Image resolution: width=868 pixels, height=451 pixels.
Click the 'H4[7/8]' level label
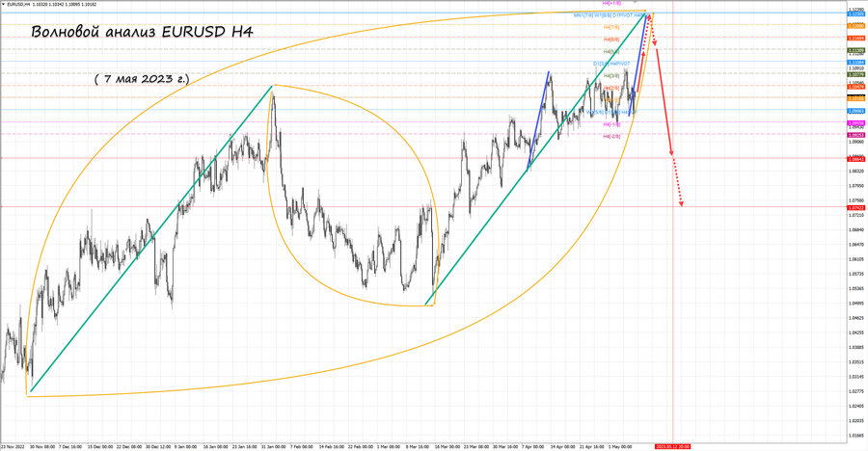(611, 27)
